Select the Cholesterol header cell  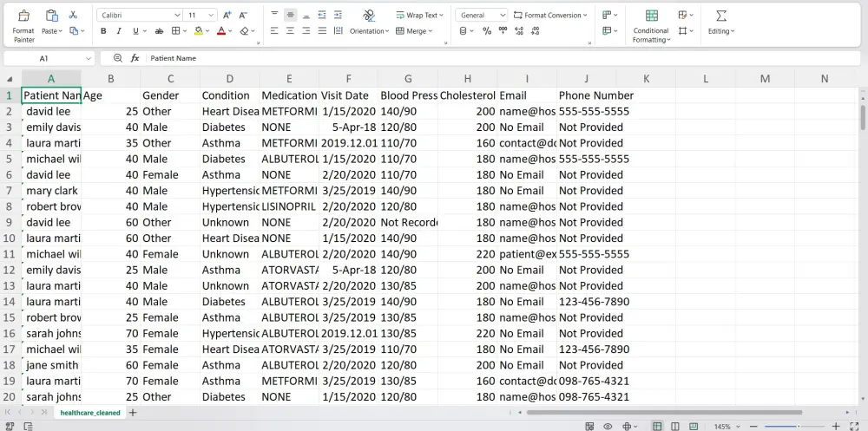tap(467, 95)
